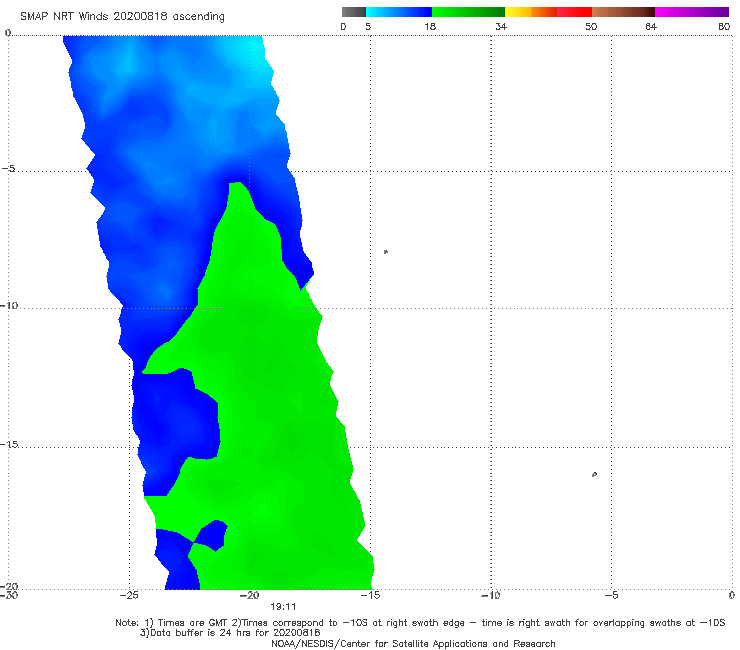740x650 pixels.
Task: Click the '-5' latitude axis label
Action: pos(9,169)
